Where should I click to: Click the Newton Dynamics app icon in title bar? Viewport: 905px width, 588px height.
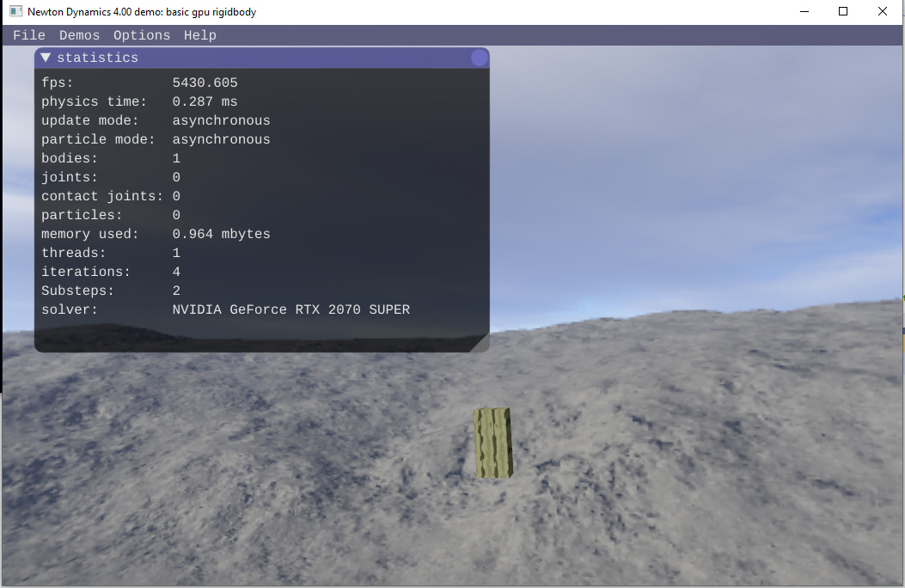pyautogui.click(x=15, y=12)
